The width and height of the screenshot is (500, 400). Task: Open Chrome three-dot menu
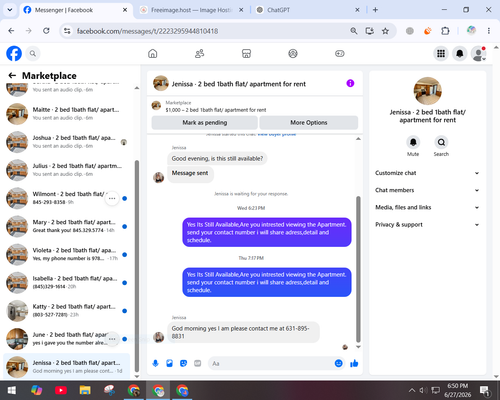[x=489, y=31]
